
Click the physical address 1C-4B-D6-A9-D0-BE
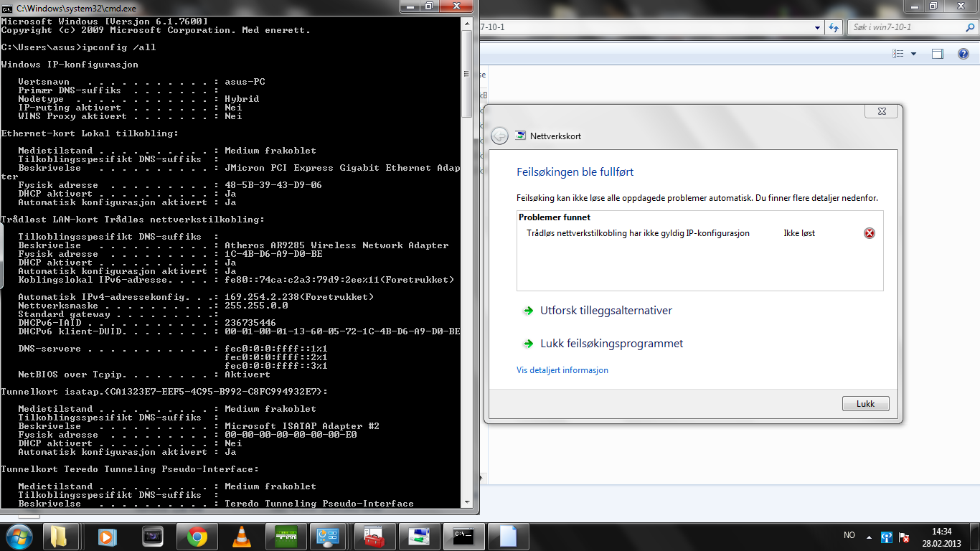click(273, 254)
